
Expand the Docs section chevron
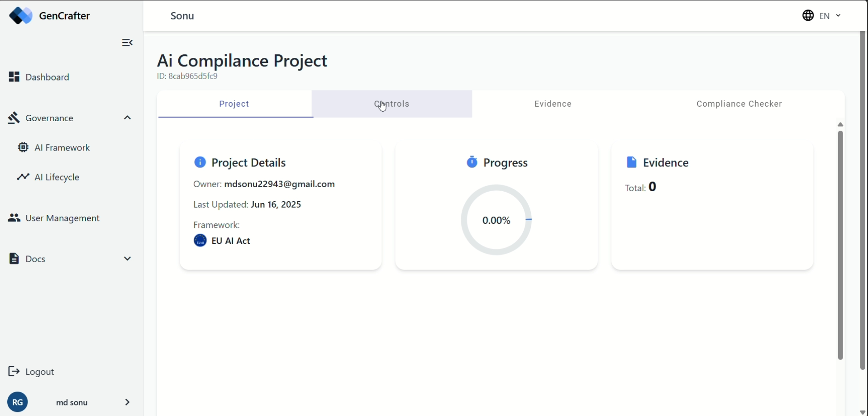128,259
